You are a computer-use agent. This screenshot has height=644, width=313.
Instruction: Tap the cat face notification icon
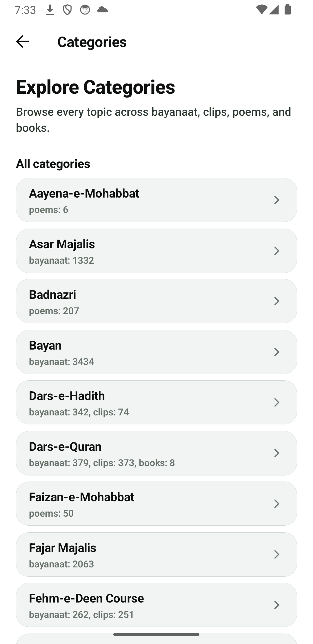pos(85,10)
